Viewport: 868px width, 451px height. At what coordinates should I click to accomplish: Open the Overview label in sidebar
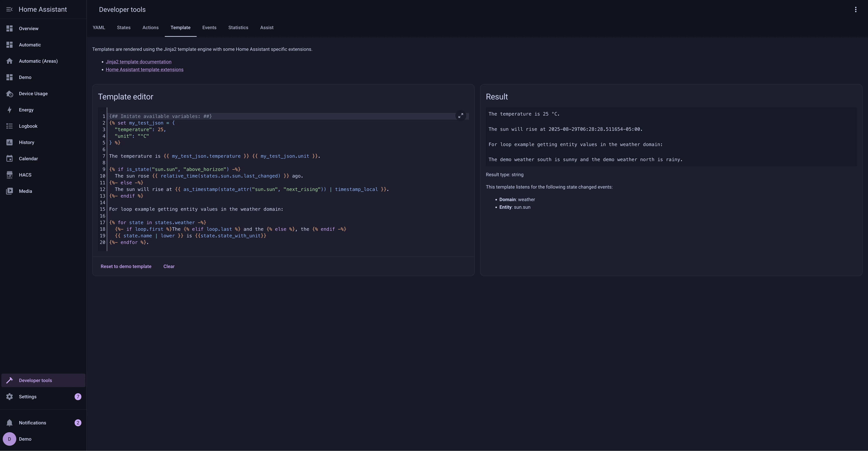[x=29, y=29]
